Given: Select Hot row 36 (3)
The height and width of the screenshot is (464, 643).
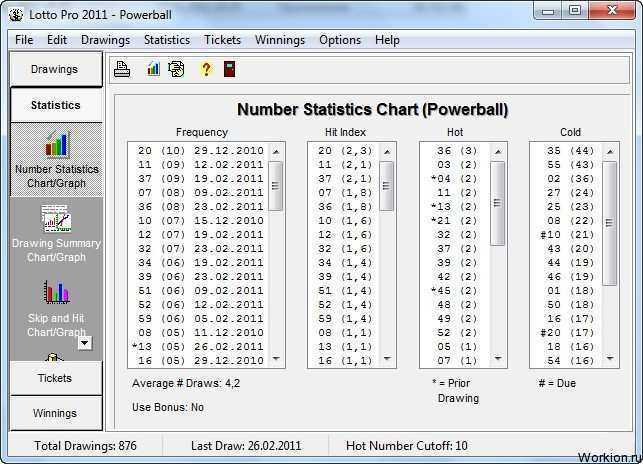Looking at the screenshot, I should (x=455, y=151).
